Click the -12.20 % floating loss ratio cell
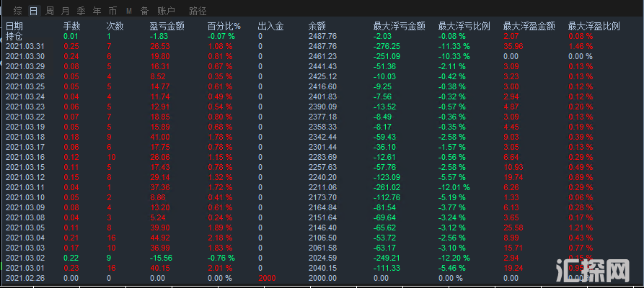This screenshot has height=288, width=644. [454, 258]
